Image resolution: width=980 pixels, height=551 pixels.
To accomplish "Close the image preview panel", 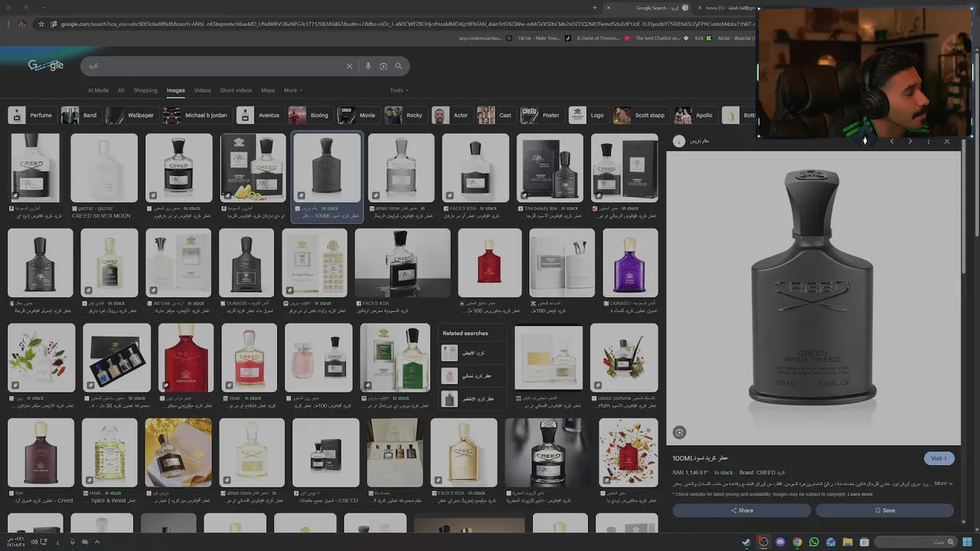I will (946, 141).
